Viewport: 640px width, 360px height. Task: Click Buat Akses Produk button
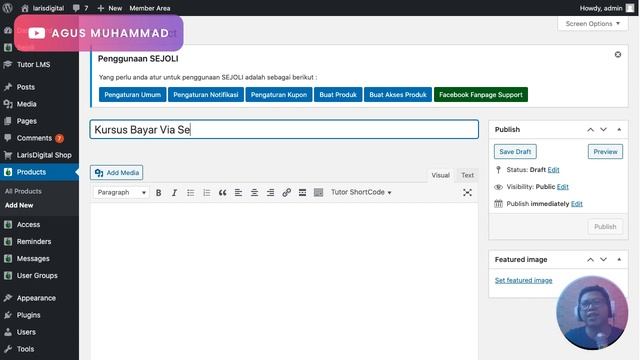398,95
